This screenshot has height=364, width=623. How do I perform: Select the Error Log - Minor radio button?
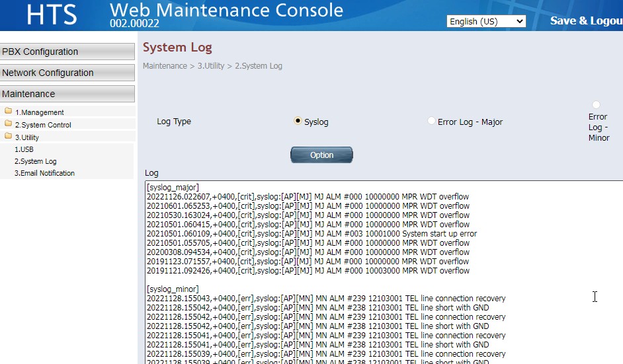click(x=596, y=105)
